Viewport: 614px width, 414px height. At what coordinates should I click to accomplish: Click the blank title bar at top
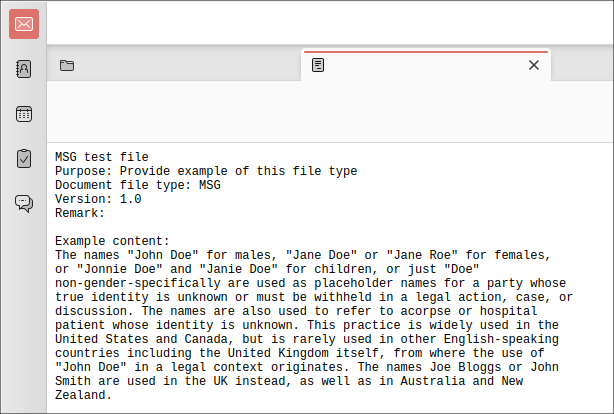[x=330, y=22]
